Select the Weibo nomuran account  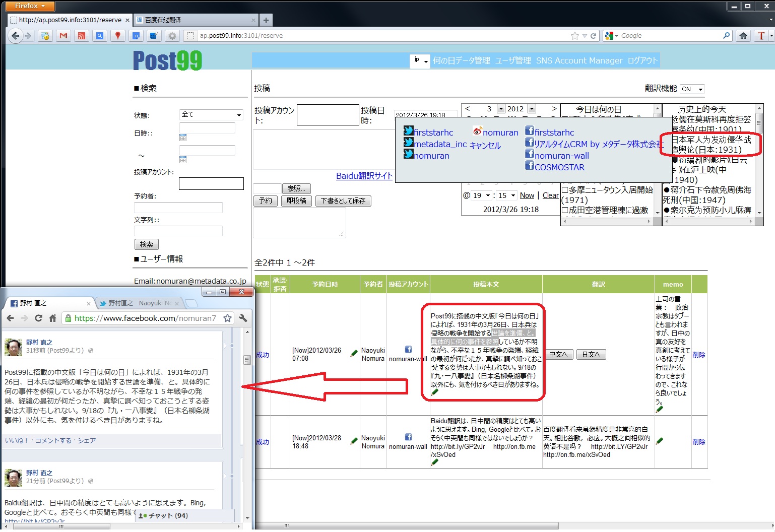495,132
